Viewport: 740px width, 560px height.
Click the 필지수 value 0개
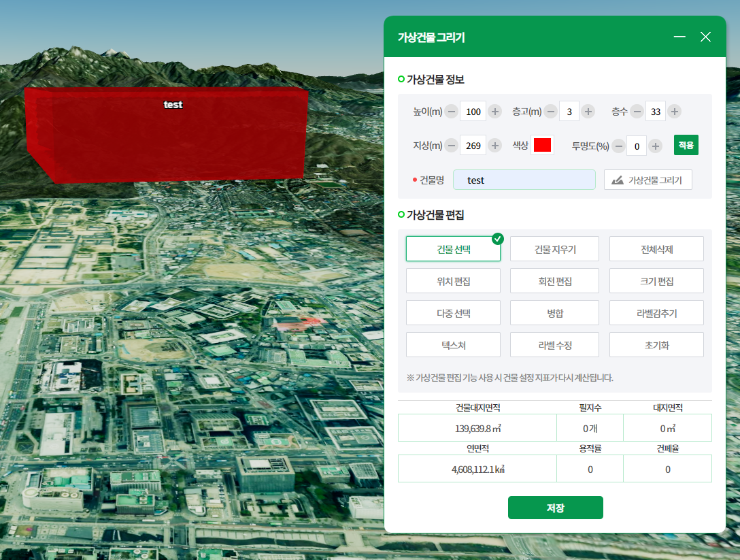(590, 428)
